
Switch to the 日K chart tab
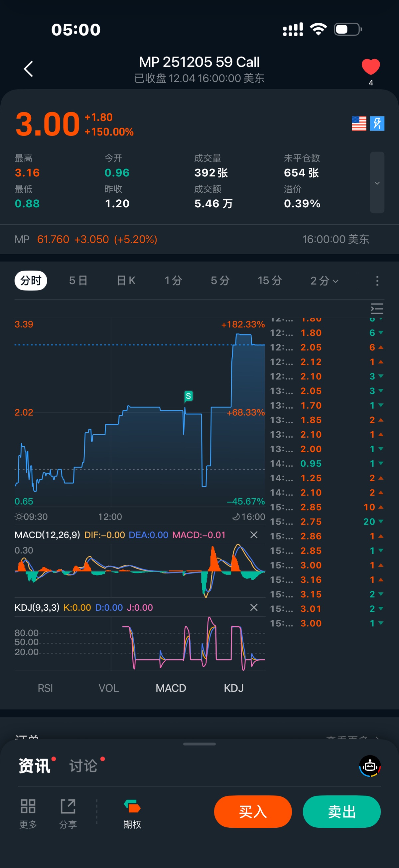pos(126,281)
